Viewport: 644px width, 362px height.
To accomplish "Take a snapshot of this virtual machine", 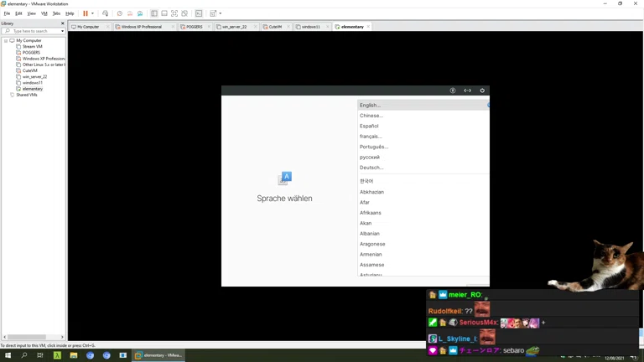I will click(x=120, y=13).
